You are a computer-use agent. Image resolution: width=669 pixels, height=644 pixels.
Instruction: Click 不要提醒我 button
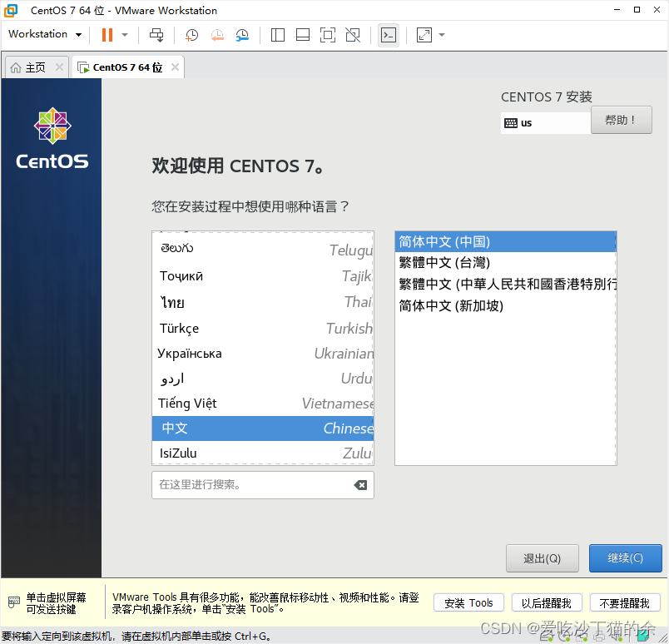[x=625, y=603]
